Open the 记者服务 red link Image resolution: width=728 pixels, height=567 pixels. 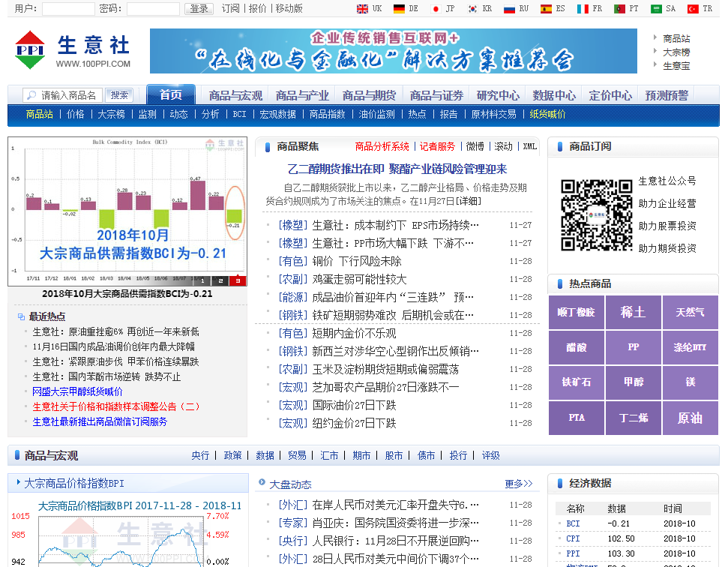[x=437, y=147]
